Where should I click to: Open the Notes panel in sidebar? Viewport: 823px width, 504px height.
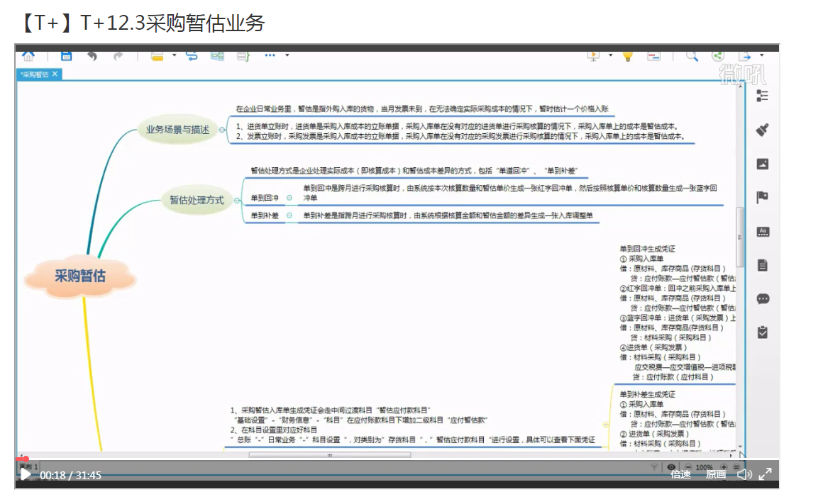(763, 265)
